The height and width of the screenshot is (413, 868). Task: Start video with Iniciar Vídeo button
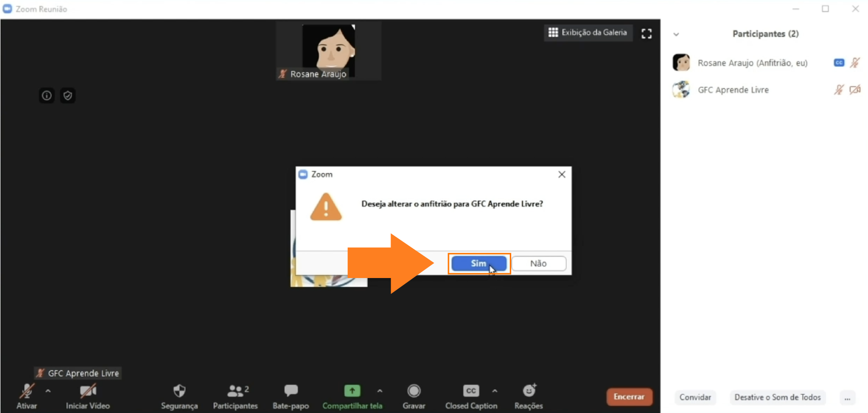pos(88,397)
